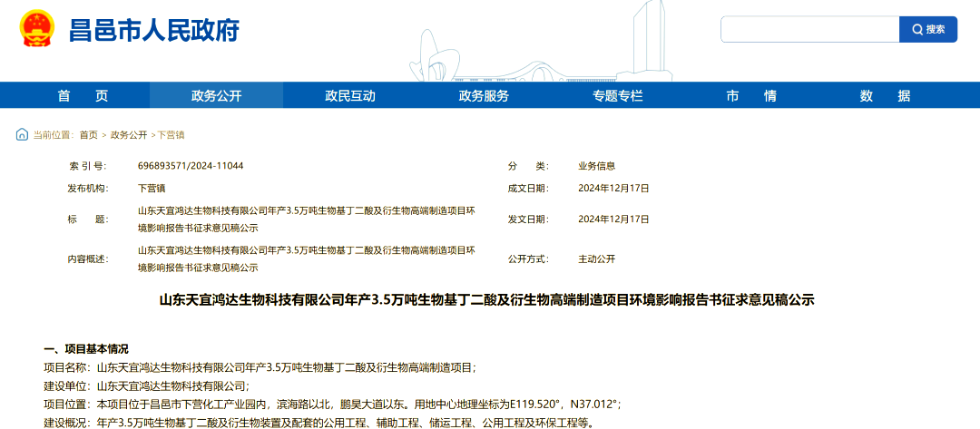The image size is (980, 429).
Task: Open the 数据 navigation tab
Action: click(885, 95)
